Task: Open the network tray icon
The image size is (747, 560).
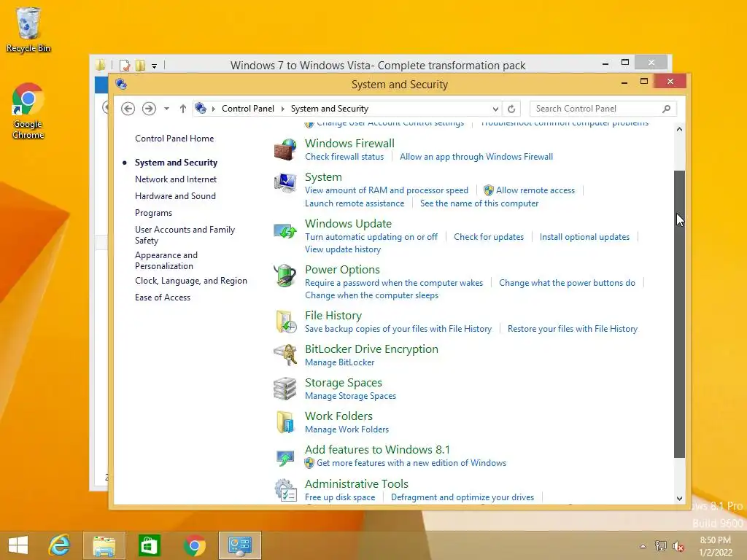Action: [x=660, y=546]
